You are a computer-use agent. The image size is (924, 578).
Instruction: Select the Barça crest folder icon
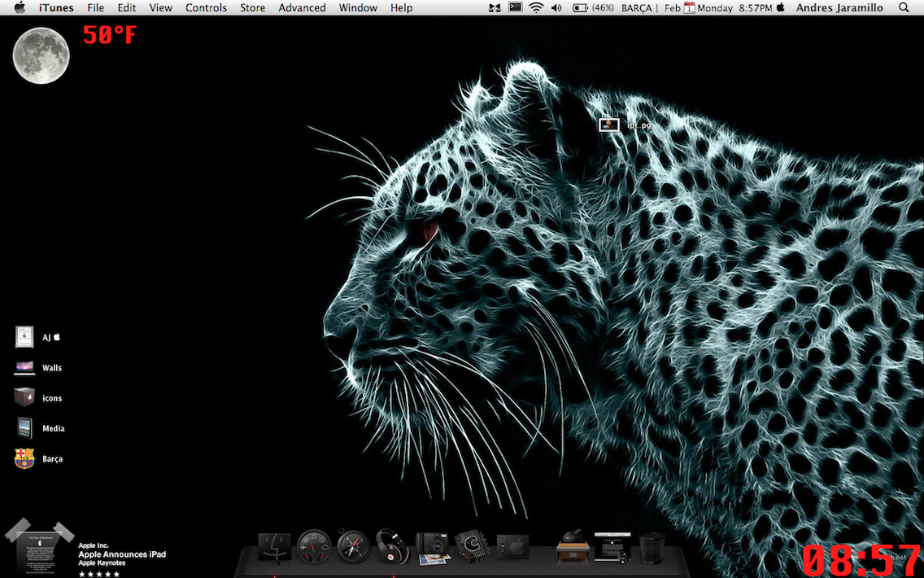(x=24, y=458)
